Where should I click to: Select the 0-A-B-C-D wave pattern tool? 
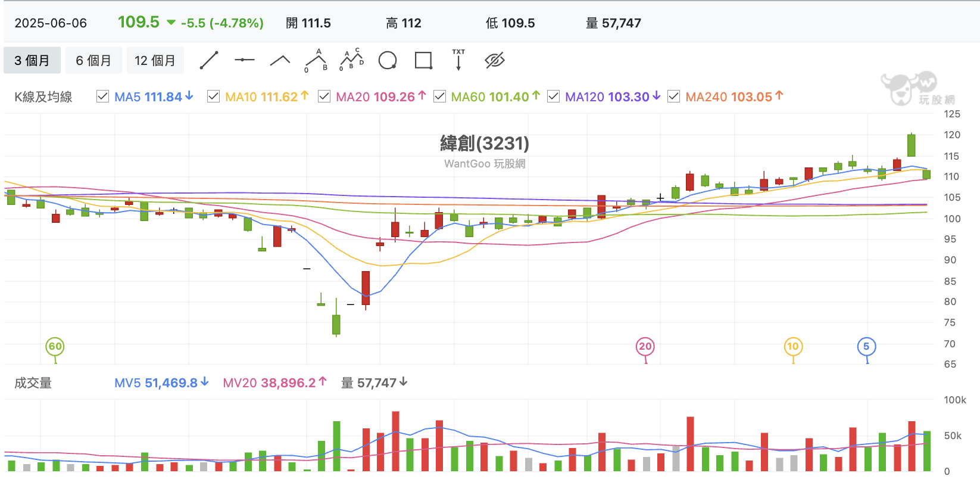[x=352, y=60]
